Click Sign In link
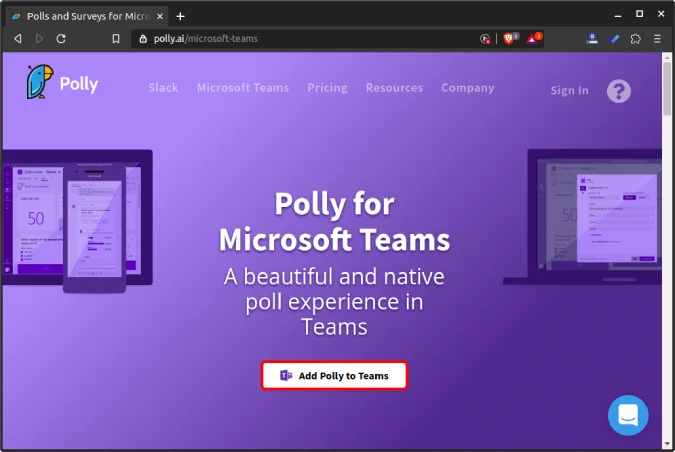675x452 pixels. click(x=569, y=90)
